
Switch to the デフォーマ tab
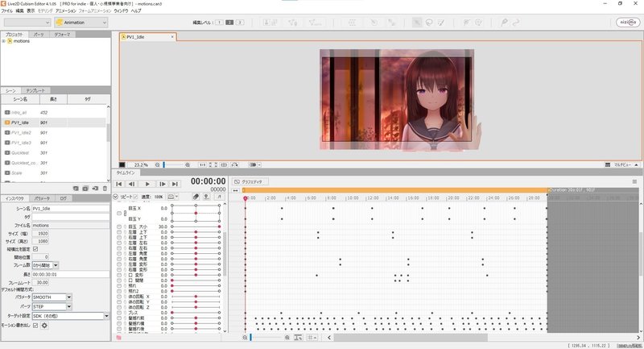coord(62,35)
